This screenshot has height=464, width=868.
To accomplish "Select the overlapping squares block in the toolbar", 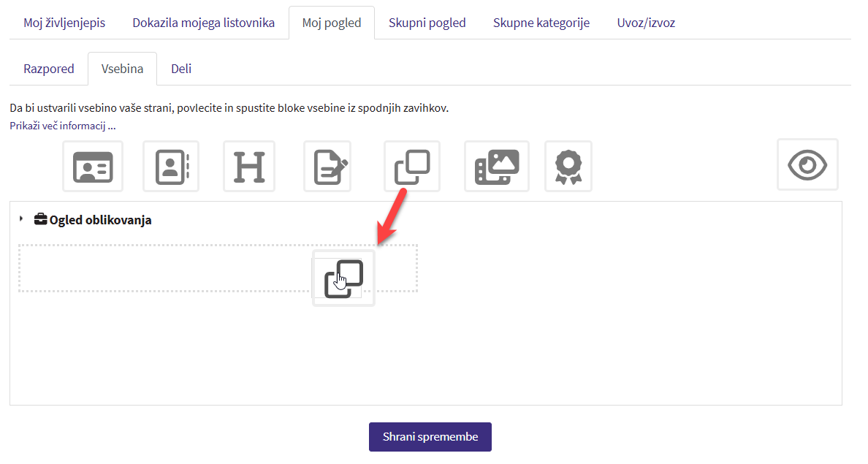I will (412, 167).
